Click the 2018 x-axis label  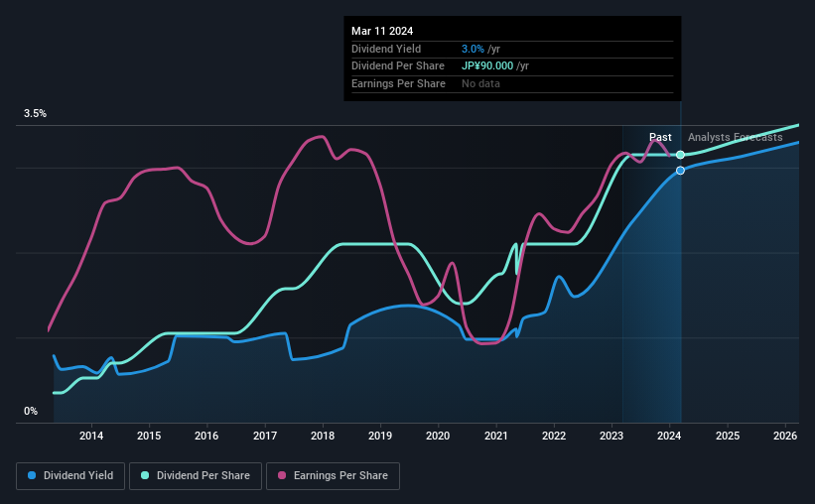323,436
